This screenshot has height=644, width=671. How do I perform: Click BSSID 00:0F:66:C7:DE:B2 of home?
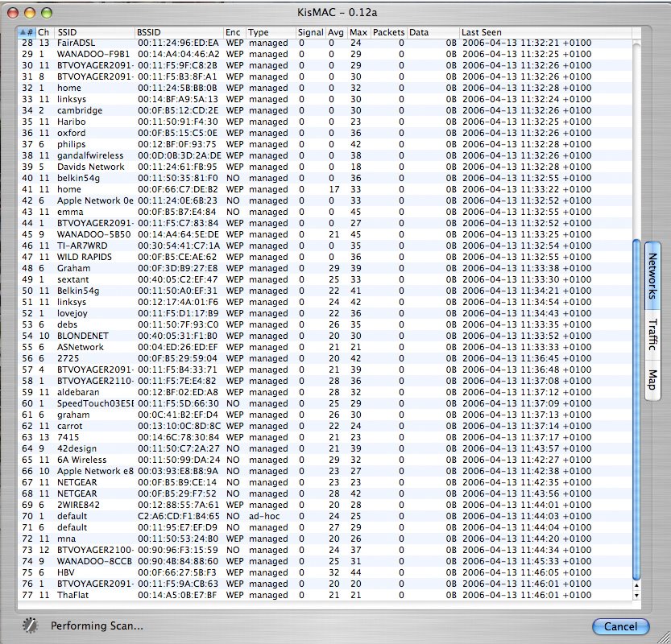coord(177,189)
